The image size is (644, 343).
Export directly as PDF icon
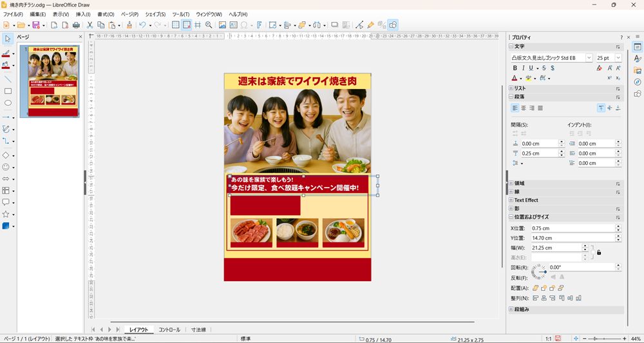click(65, 25)
